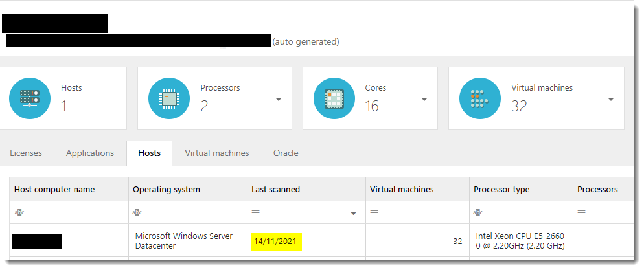Switch to the Licenses tab
The height and width of the screenshot is (270, 644).
coord(26,153)
